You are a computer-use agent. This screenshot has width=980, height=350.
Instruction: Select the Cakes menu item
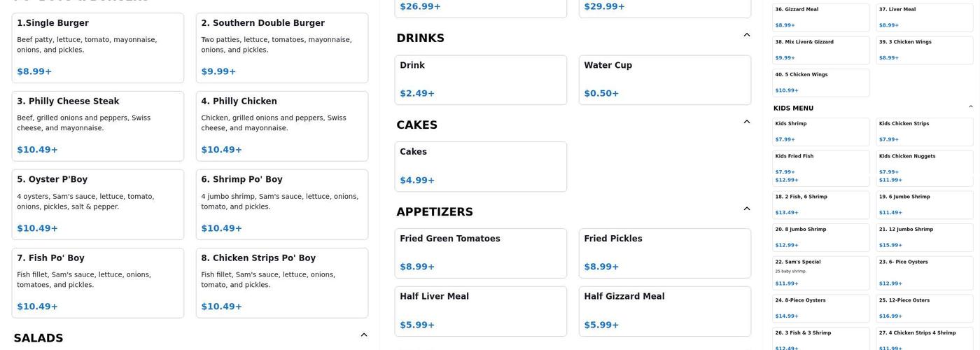(480, 167)
